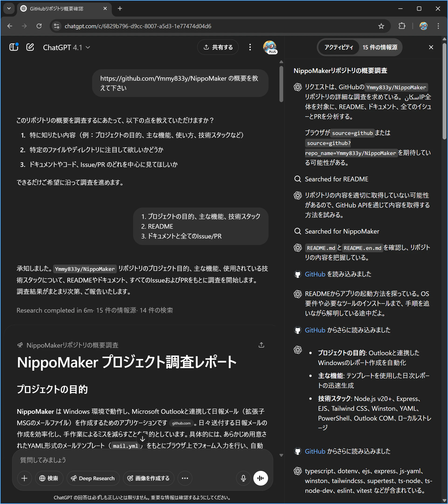Open the ChatGPT 4.1 model selector
This screenshot has height=504, width=448.
click(66, 47)
